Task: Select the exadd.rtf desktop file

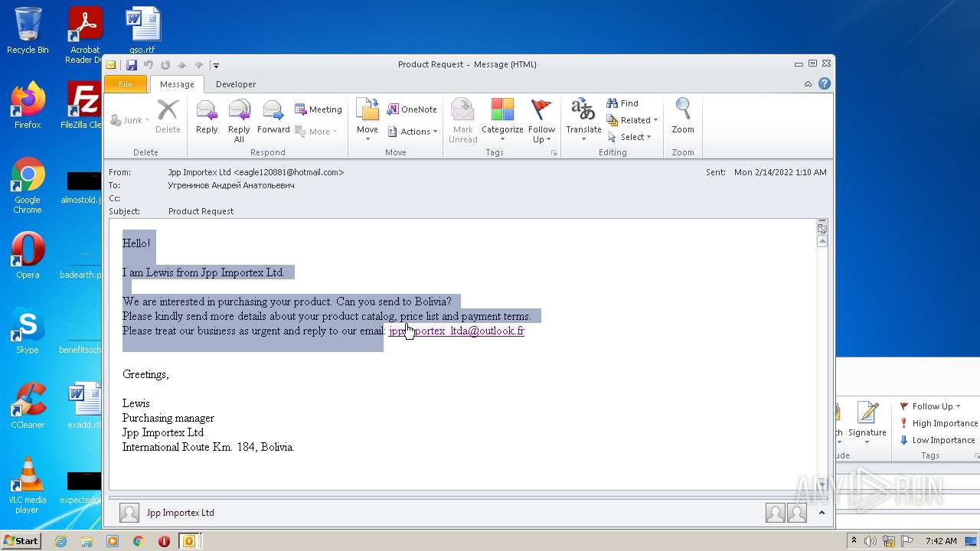Action: coord(84,406)
